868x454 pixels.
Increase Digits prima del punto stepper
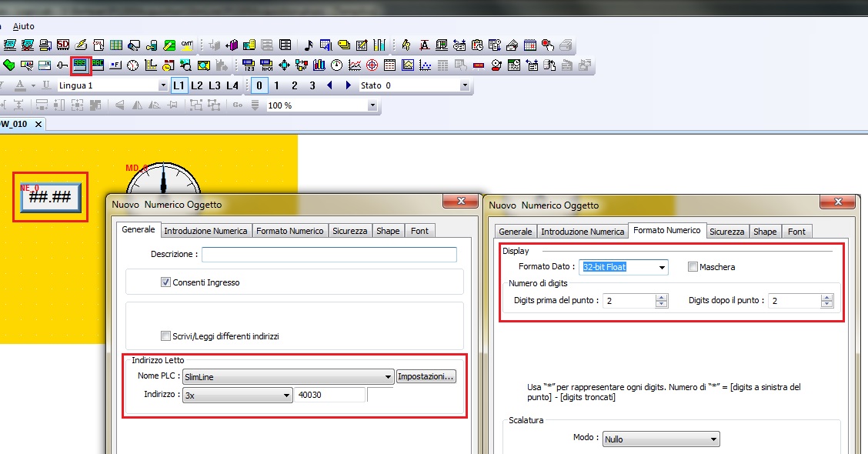[661, 297]
